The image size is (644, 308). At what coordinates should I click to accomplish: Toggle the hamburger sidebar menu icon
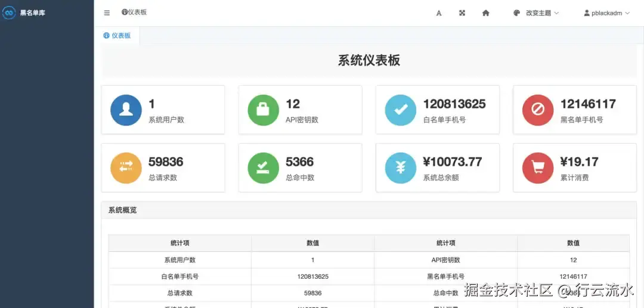pyautogui.click(x=107, y=13)
